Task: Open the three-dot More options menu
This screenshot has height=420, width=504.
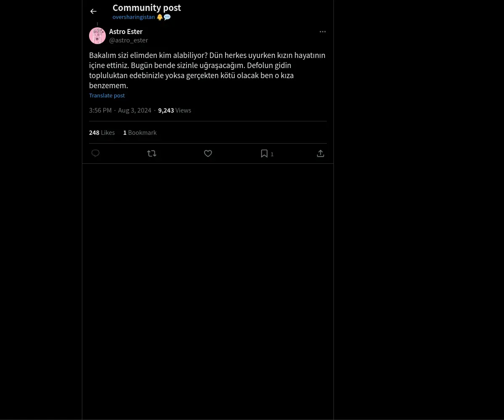Action: pyautogui.click(x=323, y=31)
